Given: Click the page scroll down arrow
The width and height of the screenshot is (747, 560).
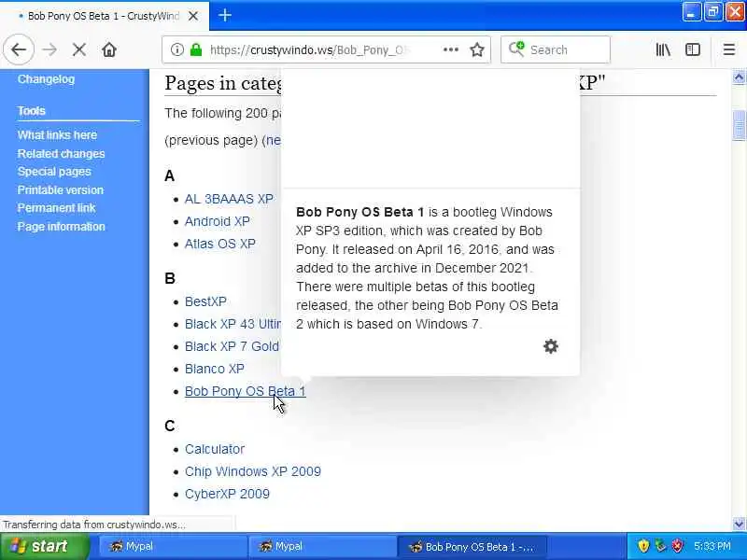Looking at the screenshot, I should click(x=739, y=524).
